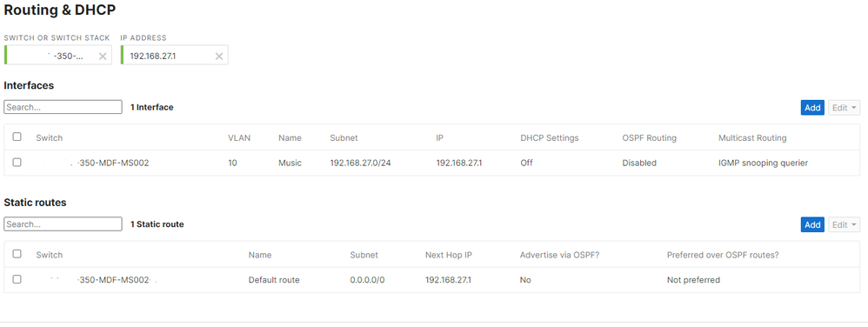Focus the Static routes search box
Screen dimensions: 868x327
pos(63,224)
